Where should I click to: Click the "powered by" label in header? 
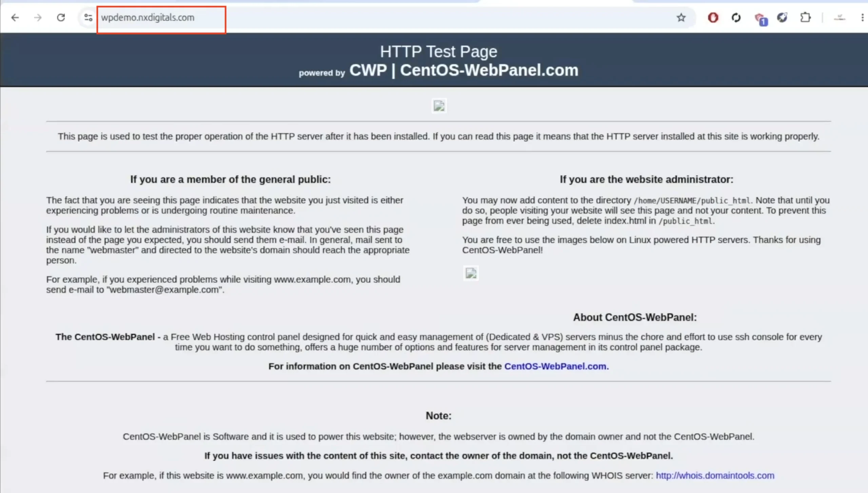pyautogui.click(x=322, y=73)
